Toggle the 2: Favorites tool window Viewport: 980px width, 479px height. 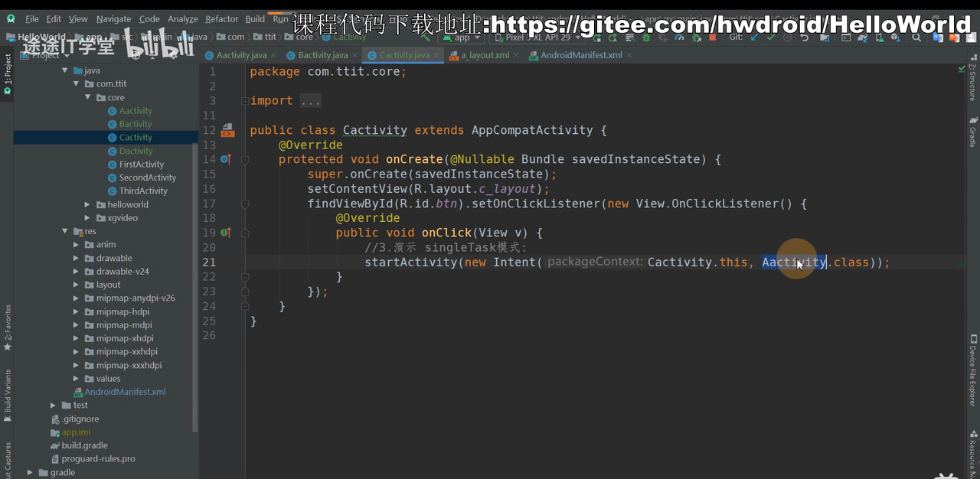[x=7, y=327]
